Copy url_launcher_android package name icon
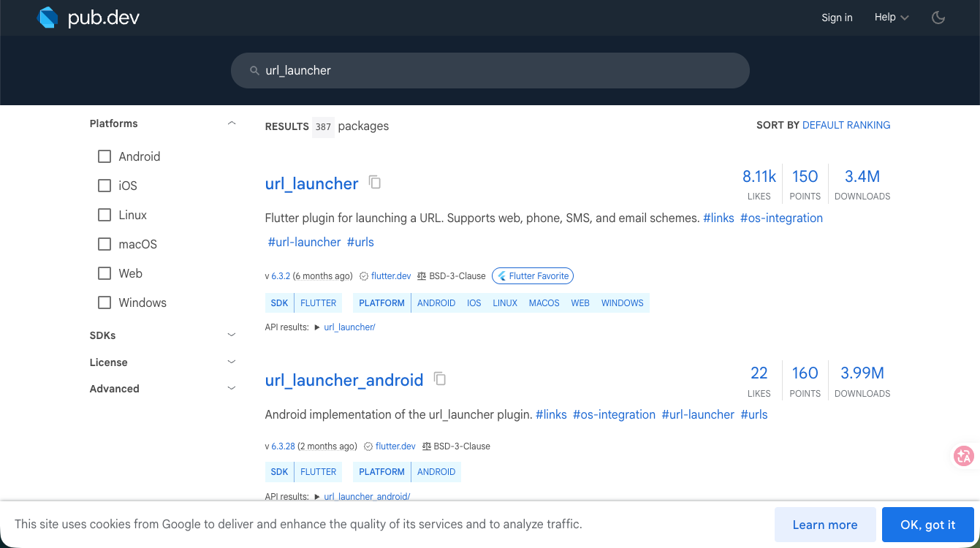This screenshot has width=980, height=548. 440,378
